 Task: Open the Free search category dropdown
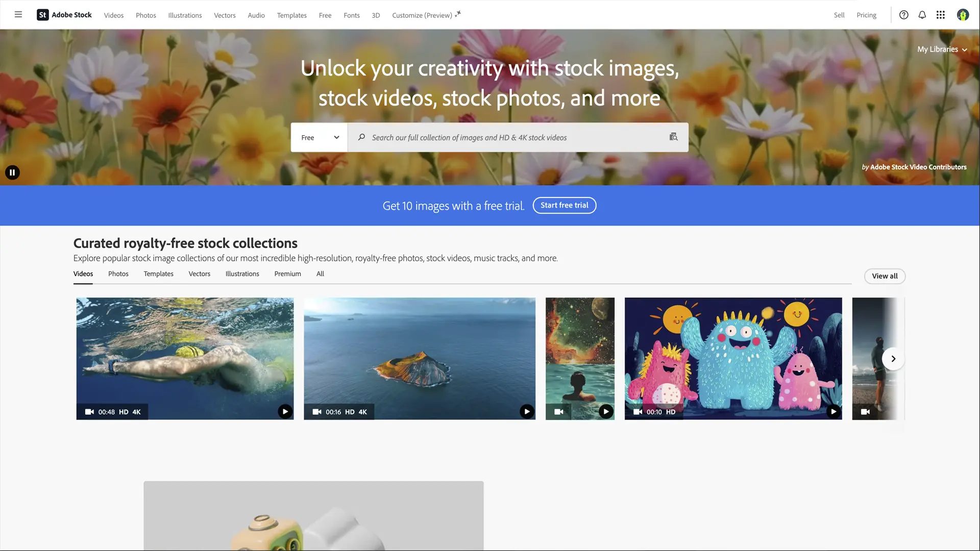pos(320,137)
